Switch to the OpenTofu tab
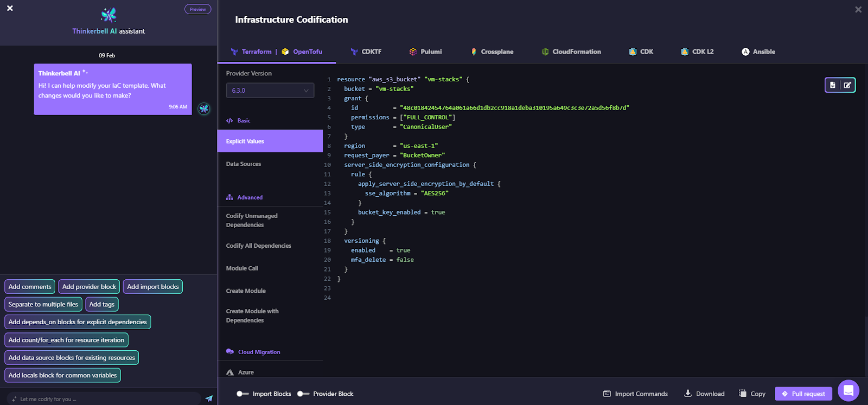Image resolution: width=868 pixels, height=405 pixels. (x=308, y=52)
